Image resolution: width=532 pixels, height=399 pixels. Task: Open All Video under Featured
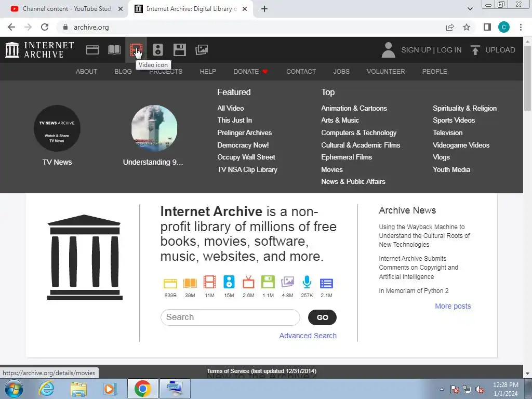pyautogui.click(x=230, y=108)
